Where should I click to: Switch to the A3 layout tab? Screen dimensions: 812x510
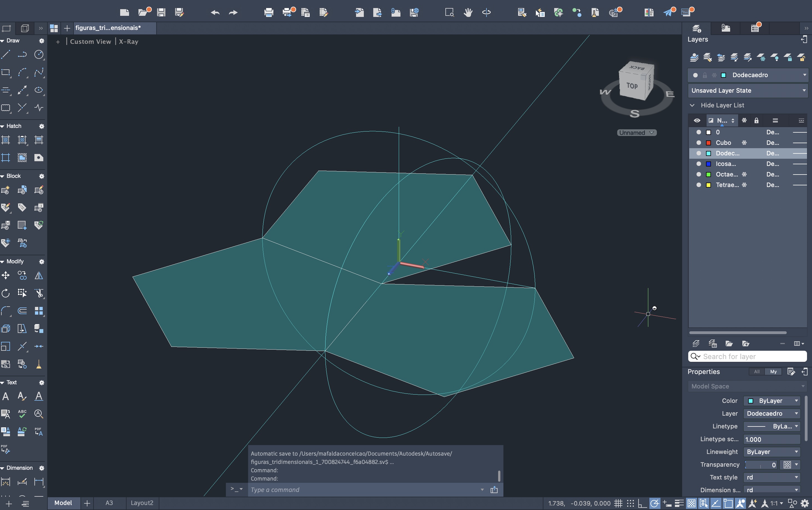pyautogui.click(x=109, y=503)
